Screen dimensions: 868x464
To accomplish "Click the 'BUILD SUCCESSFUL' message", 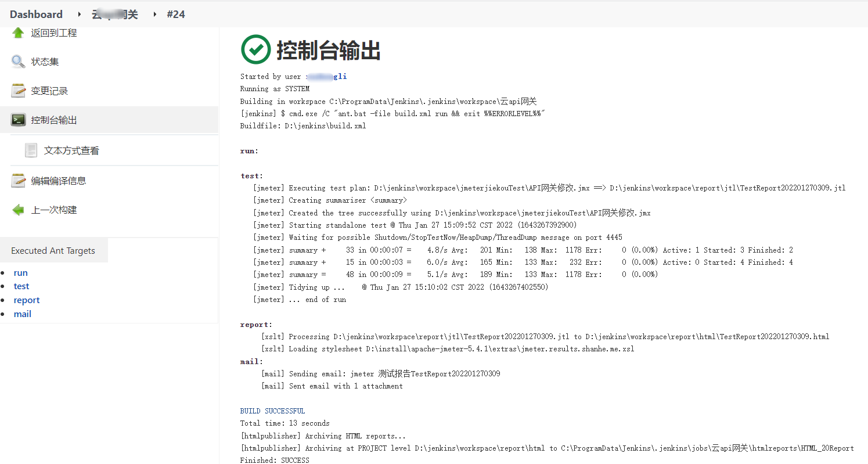I will point(273,411).
